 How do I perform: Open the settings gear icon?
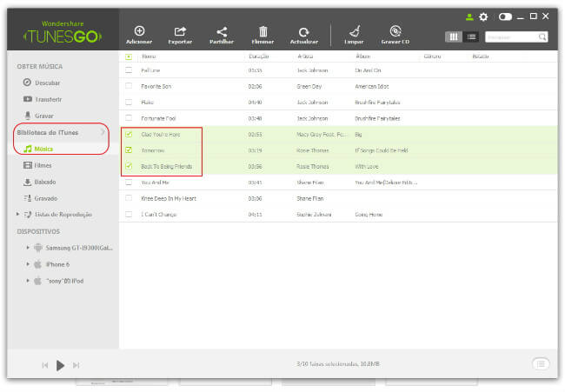coord(483,17)
